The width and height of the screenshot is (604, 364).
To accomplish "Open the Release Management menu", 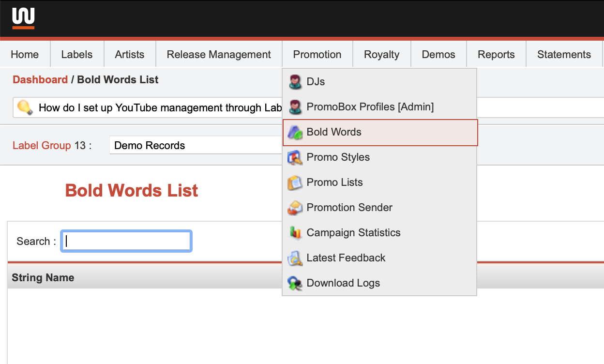I will click(x=219, y=55).
